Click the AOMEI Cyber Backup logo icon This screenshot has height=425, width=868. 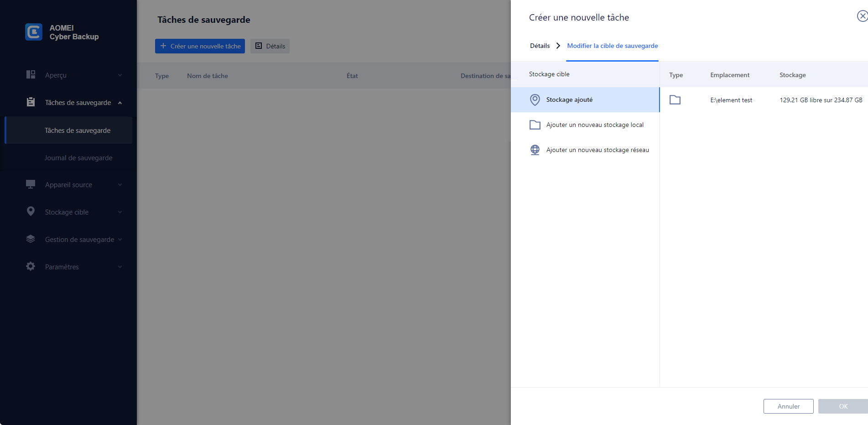point(34,32)
